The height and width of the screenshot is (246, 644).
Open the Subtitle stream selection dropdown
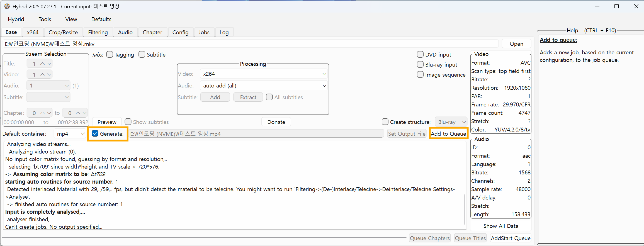(48, 97)
